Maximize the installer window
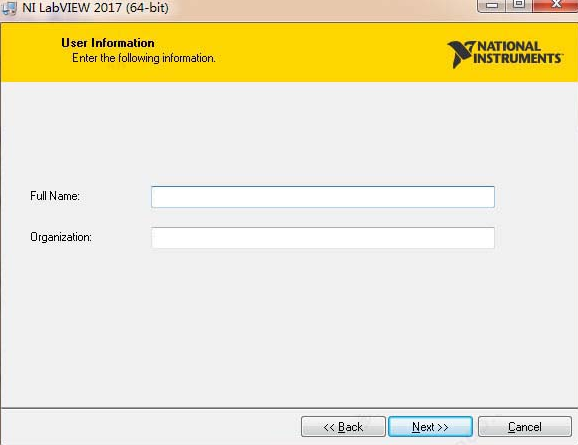Image resolution: width=578 pixels, height=445 pixels. (519, 5)
